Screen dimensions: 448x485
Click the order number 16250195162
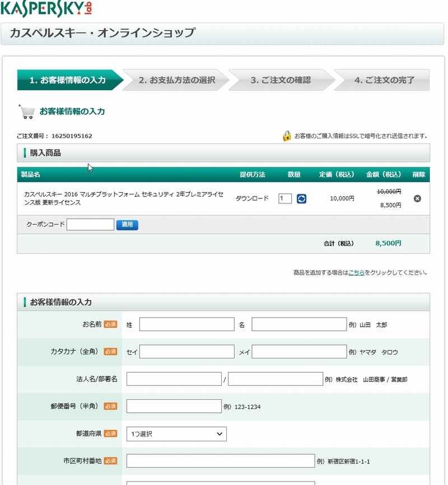point(72,136)
